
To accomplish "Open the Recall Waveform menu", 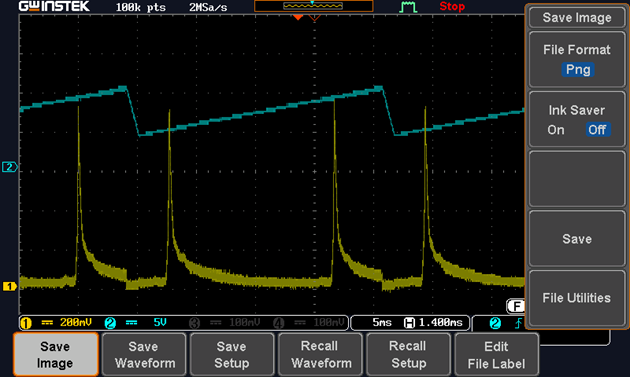I will click(321, 354).
